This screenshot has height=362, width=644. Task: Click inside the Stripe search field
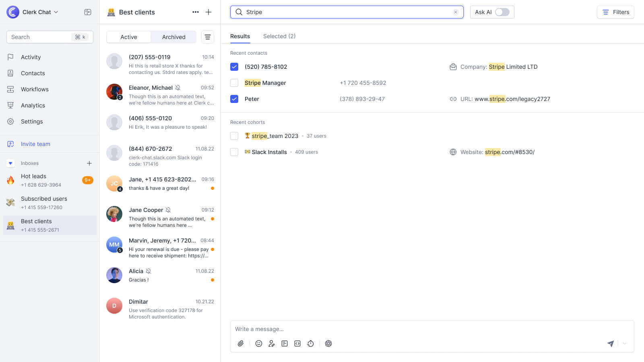point(347,12)
